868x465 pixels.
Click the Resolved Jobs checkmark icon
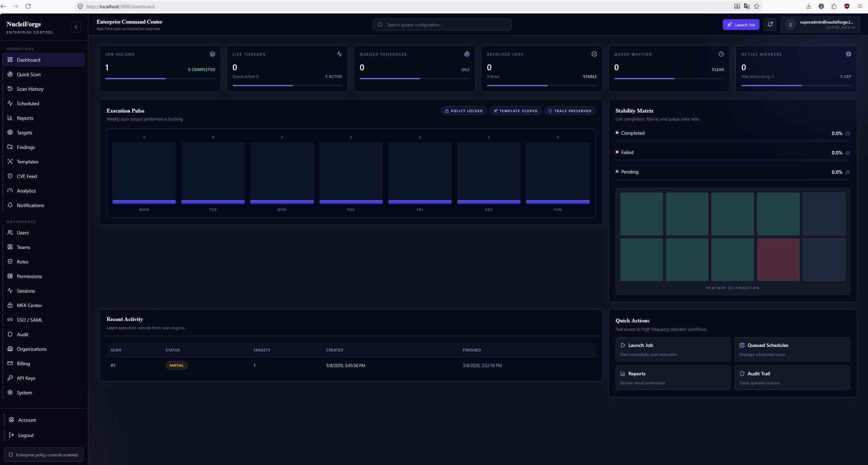click(594, 54)
